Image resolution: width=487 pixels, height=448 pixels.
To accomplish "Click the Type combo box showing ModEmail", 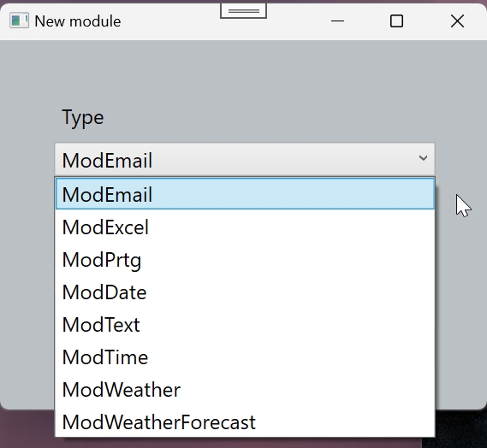I will pyautogui.click(x=245, y=160).
